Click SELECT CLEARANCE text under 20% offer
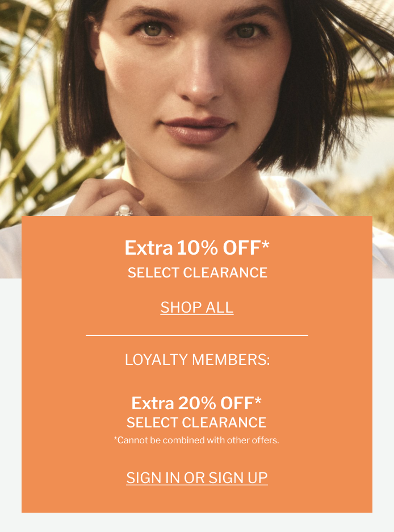 196,422
